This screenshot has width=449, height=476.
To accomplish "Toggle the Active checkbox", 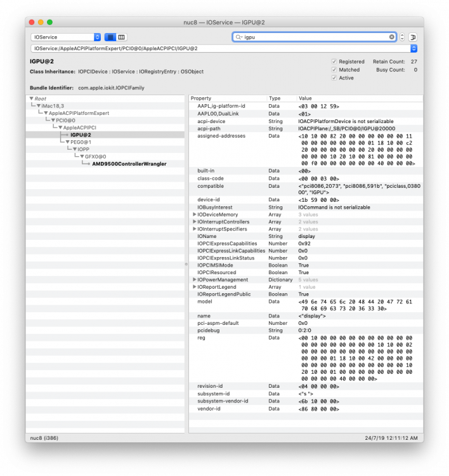I will pyautogui.click(x=334, y=78).
